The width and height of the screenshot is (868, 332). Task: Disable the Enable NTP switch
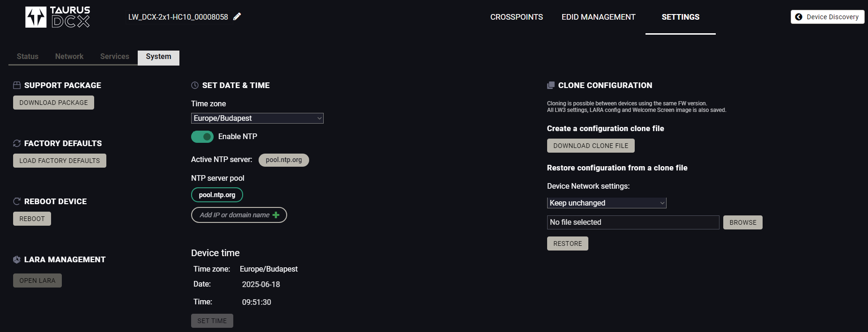click(x=202, y=137)
